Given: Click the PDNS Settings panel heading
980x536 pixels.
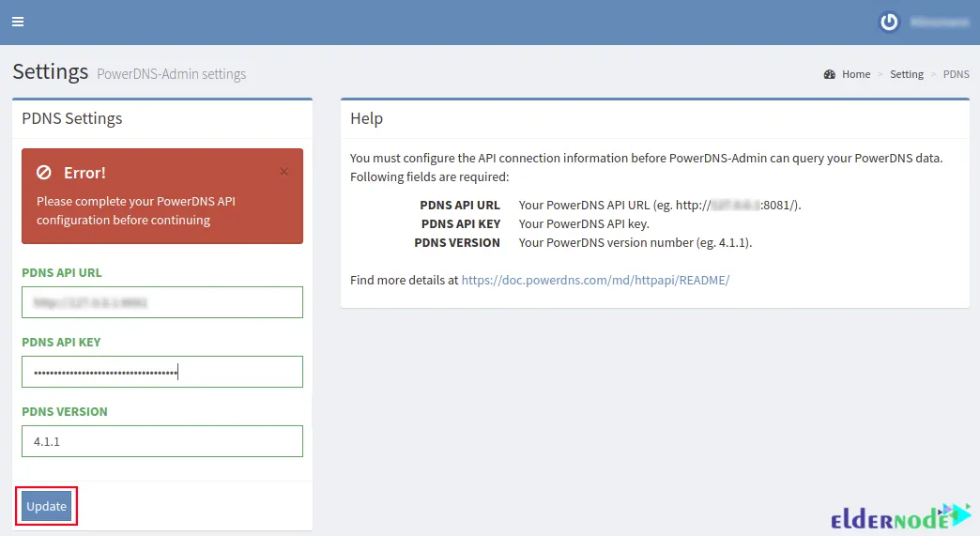Looking at the screenshot, I should coord(72,118).
